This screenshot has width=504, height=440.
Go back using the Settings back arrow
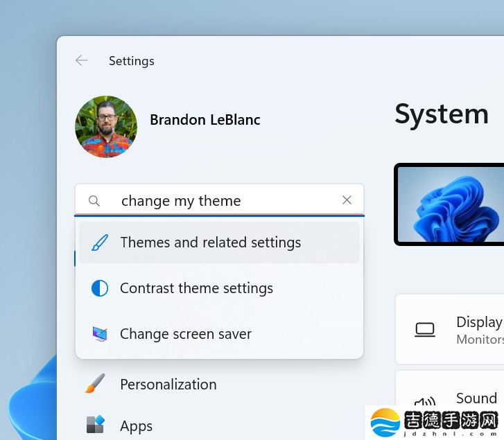82,60
